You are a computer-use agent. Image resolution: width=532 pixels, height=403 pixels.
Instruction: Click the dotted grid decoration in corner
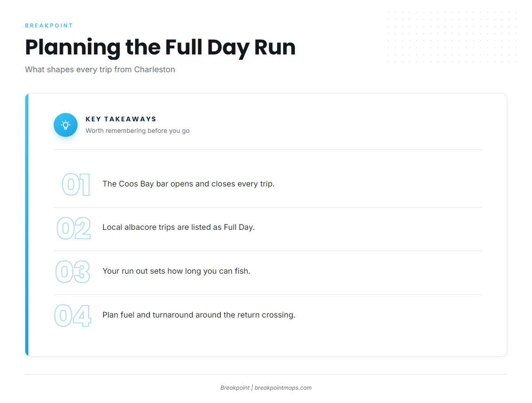click(452, 38)
